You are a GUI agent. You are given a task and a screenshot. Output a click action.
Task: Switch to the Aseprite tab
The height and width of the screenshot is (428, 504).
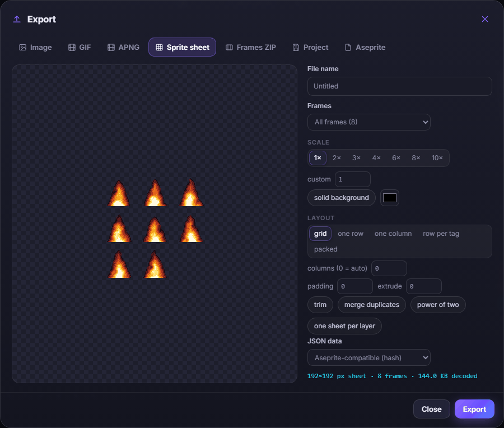point(365,47)
